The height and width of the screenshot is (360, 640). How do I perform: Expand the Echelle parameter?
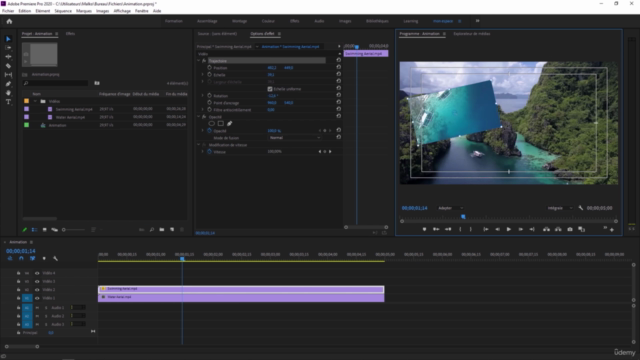202,75
